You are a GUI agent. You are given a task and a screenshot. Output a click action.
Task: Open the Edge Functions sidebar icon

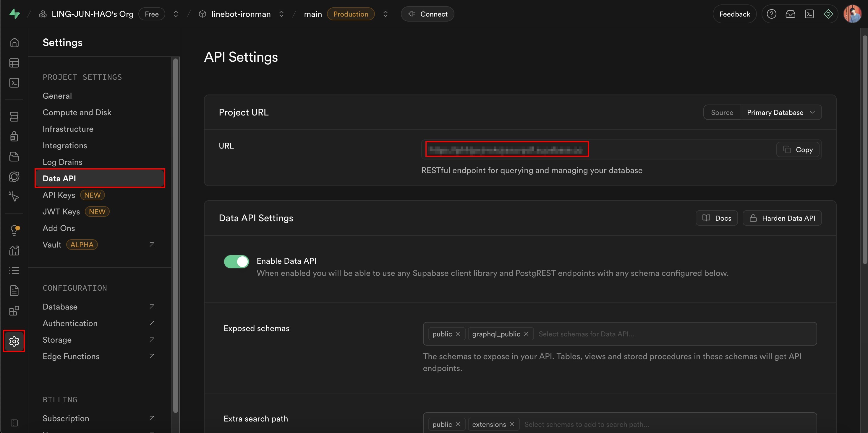(14, 176)
